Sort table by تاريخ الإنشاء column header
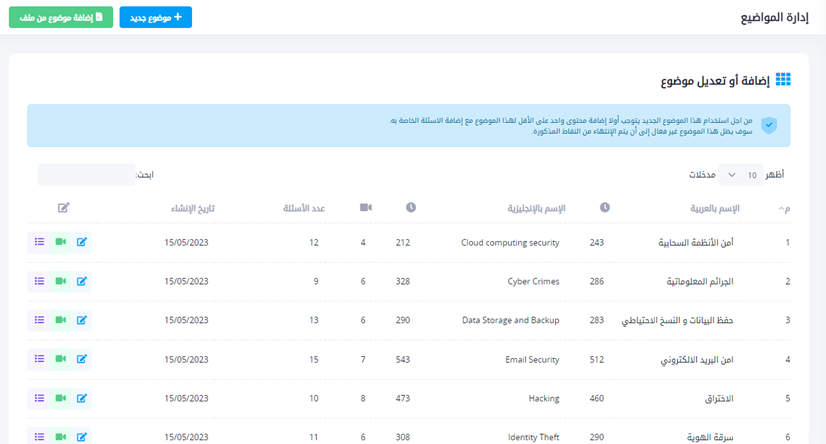Image resolution: width=826 pixels, height=444 pixels. 191,208
